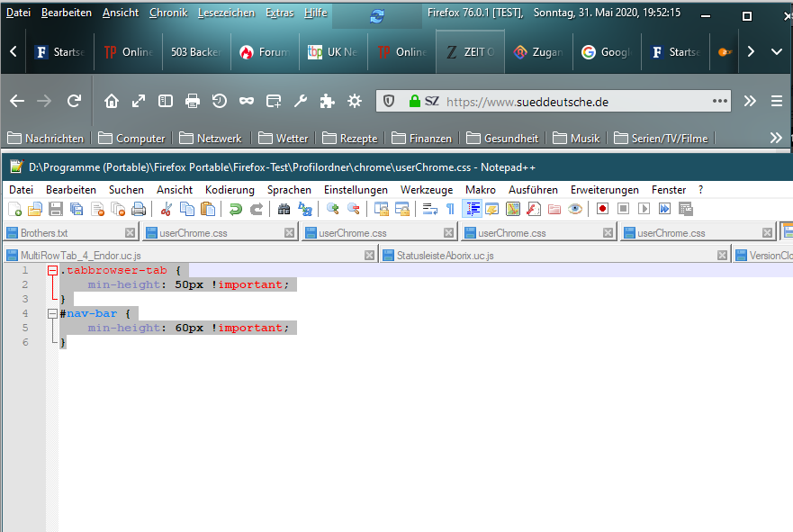Open the Kodierung menu in Notepad++
This screenshot has height=532, width=793.
pyautogui.click(x=230, y=190)
